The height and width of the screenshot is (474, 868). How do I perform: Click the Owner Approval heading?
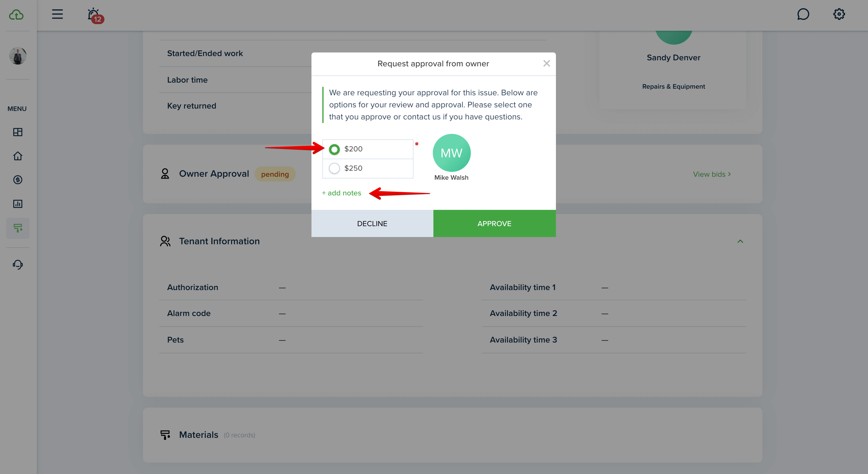click(214, 174)
